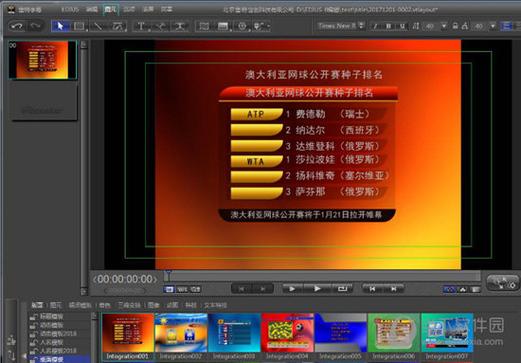Select the rectangle shape tool
This screenshot has height=363, width=521.
click(x=79, y=26)
